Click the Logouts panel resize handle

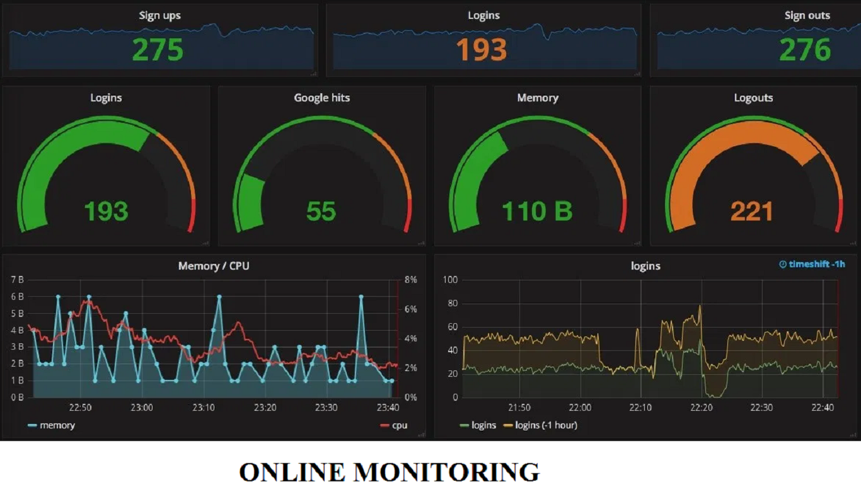[852, 242]
